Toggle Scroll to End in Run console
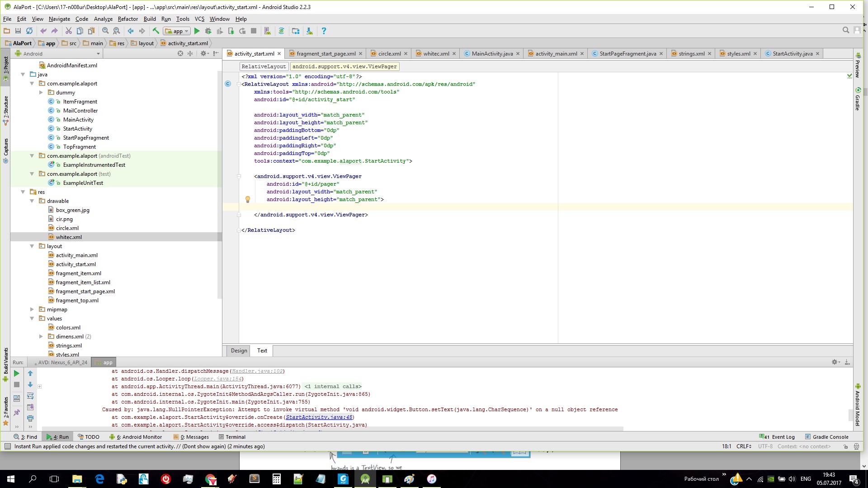The image size is (868, 488). coord(30,407)
